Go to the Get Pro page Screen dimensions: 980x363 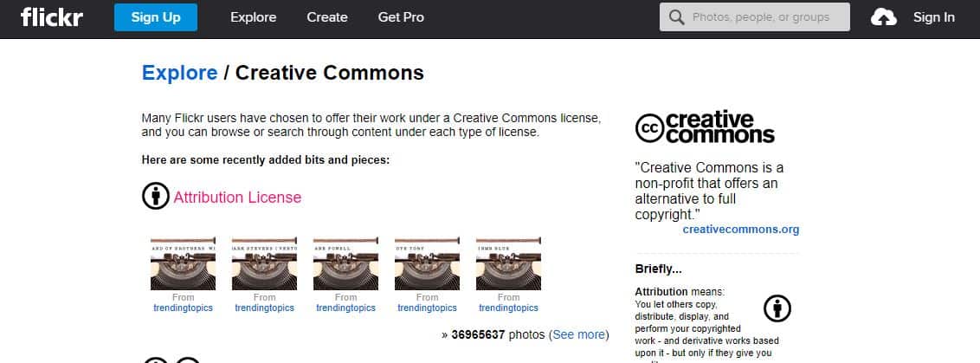pos(401,17)
